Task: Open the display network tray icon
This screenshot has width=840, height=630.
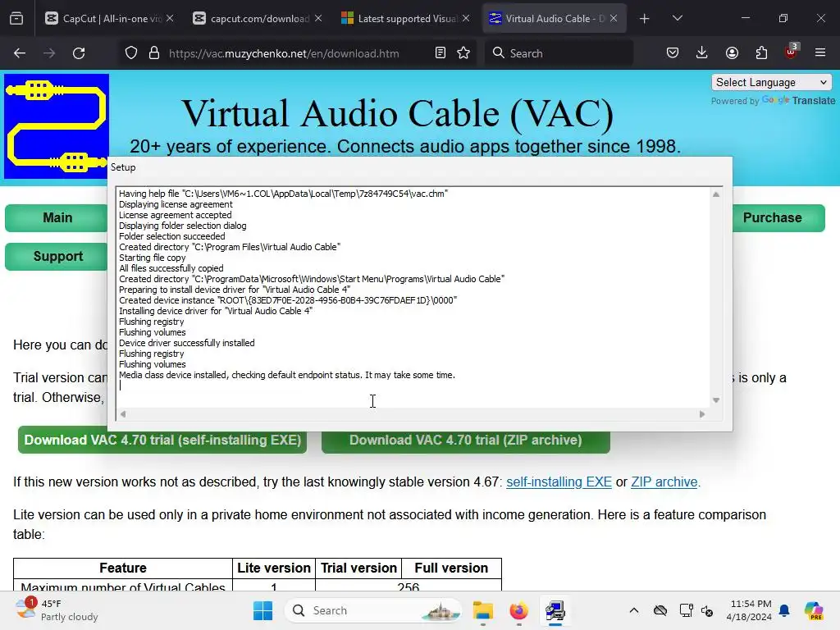Action: [x=686, y=610]
